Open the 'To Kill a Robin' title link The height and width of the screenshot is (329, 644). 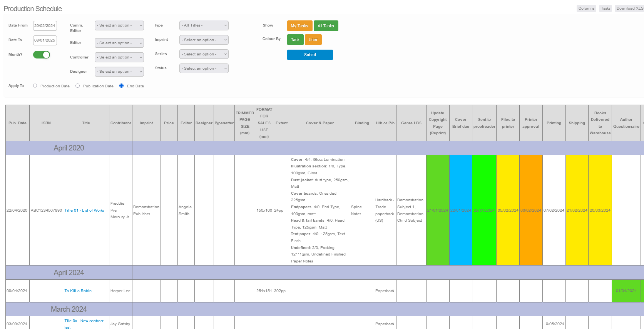78,291
